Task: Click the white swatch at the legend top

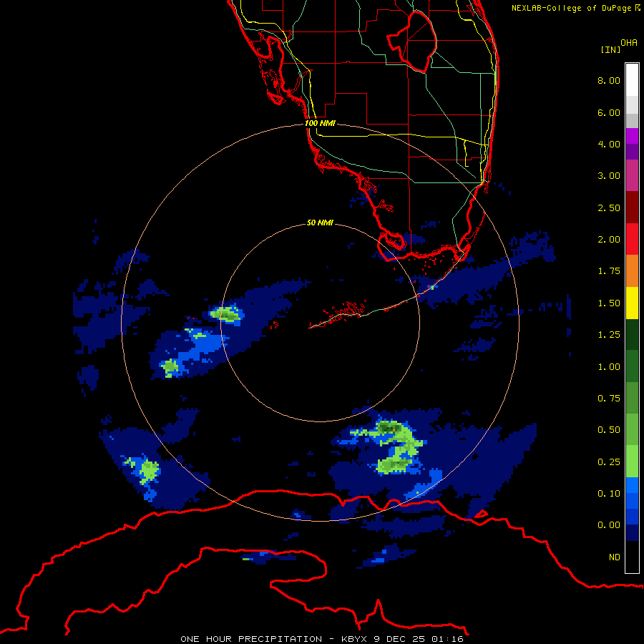Action: coord(632,80)
